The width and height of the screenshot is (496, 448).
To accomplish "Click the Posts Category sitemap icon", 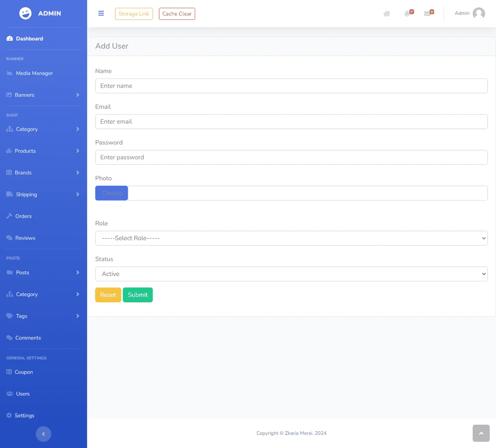I will pos(10,294).
